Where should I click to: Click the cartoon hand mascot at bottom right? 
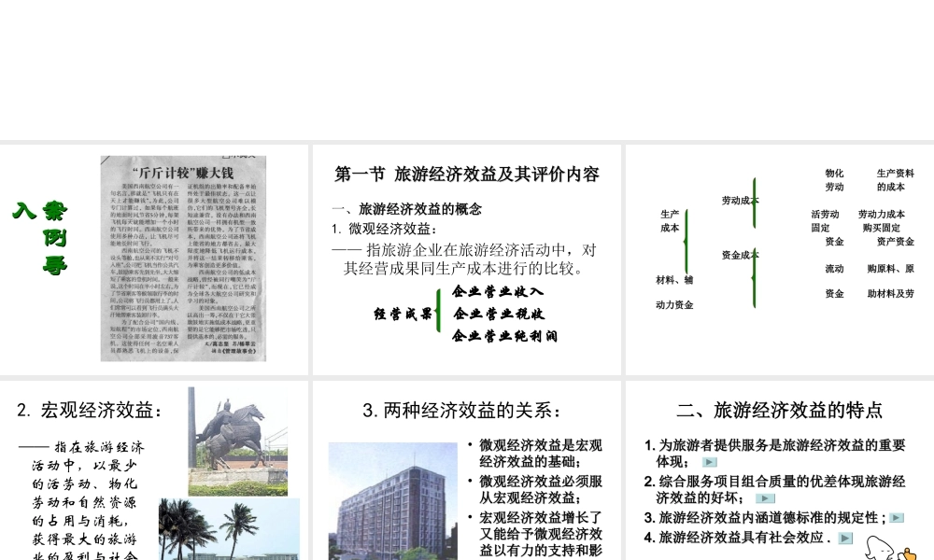pyautogui.click(x=880, y=549)
